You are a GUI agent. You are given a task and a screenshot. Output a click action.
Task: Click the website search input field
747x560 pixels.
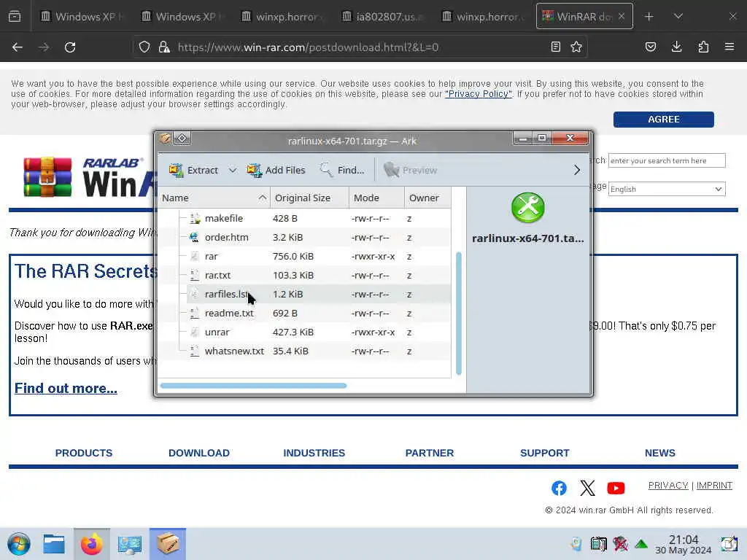(667, 160)
